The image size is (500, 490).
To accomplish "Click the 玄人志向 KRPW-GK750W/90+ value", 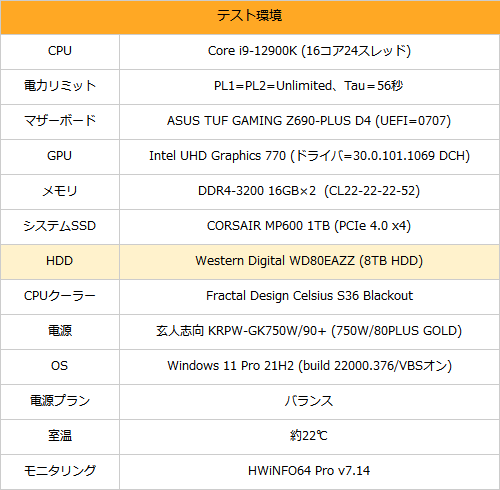I will pyautogui.click(x=309, y=331).
